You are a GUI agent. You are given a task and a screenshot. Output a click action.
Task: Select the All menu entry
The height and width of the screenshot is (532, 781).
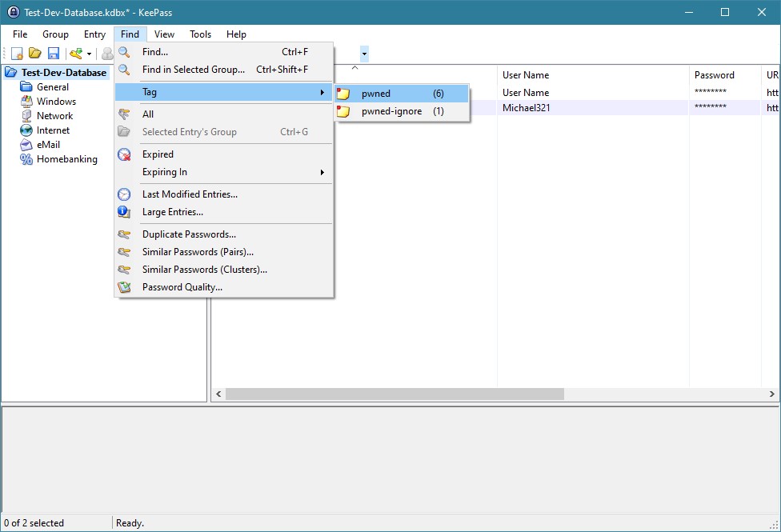[223, 114]
